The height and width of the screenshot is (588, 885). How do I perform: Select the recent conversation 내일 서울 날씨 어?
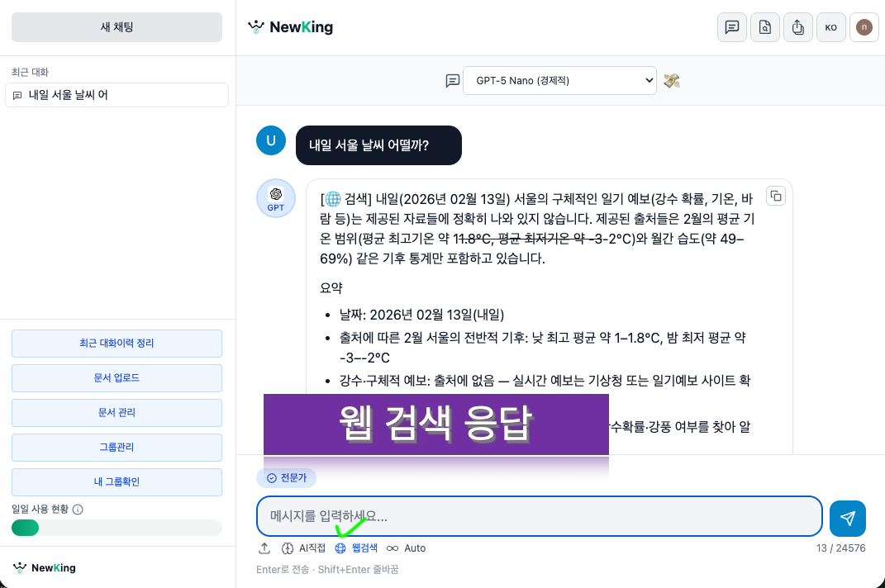[x=117, y=95]
